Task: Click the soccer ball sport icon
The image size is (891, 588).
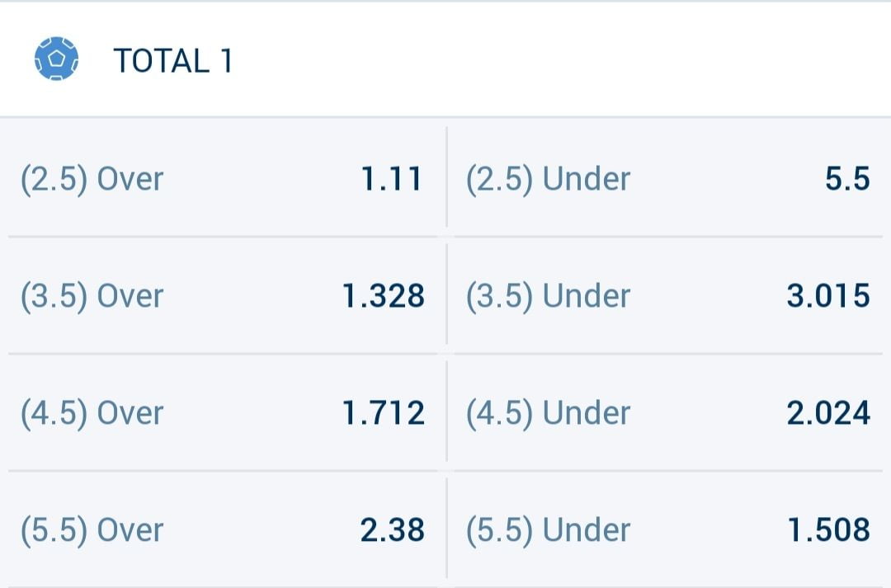Action: tap(56, 59)
